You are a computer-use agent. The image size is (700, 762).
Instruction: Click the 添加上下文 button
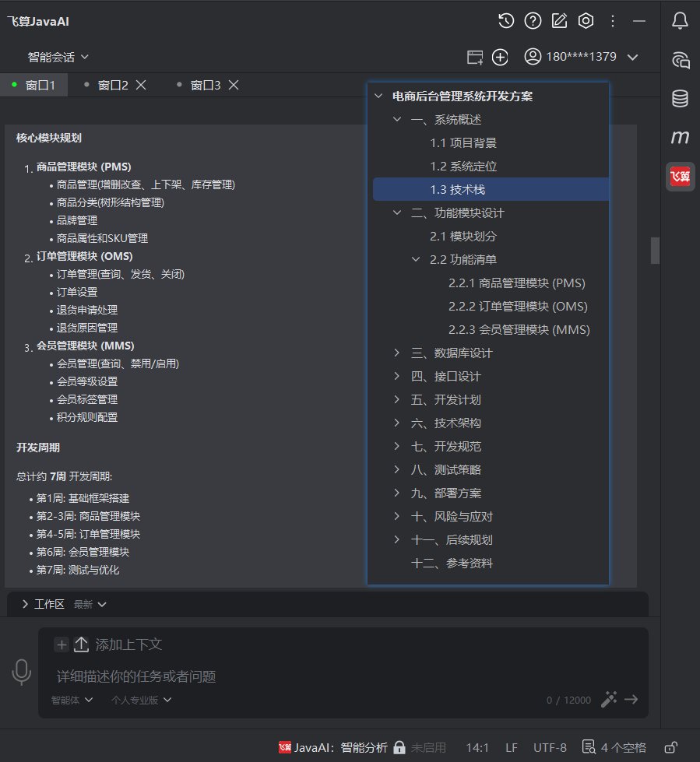click(x=128, y=645)
